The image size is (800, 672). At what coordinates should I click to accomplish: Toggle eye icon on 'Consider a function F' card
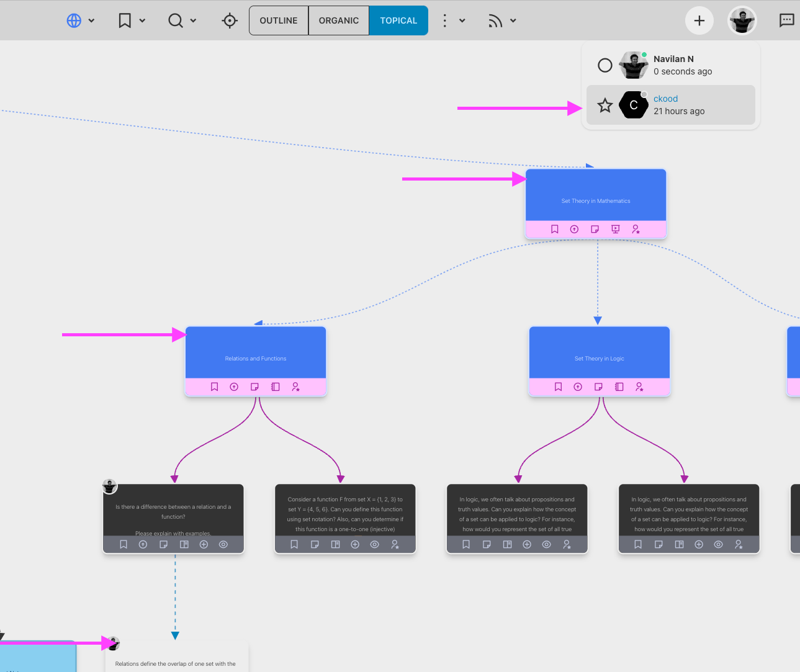375,544
